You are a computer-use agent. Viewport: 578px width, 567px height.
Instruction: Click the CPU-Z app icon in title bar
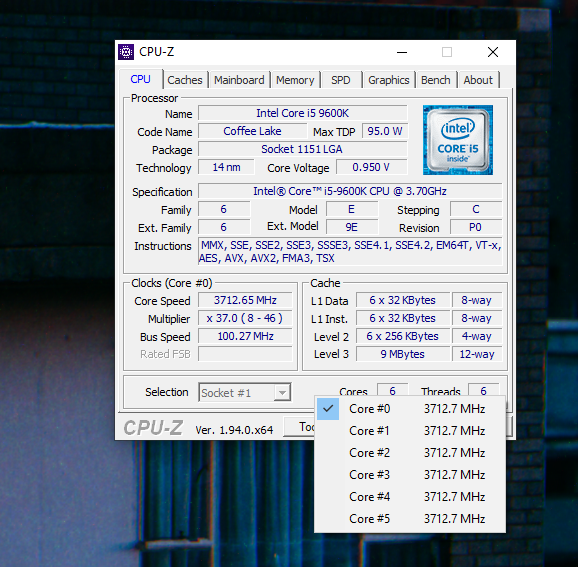click(126, 52)
